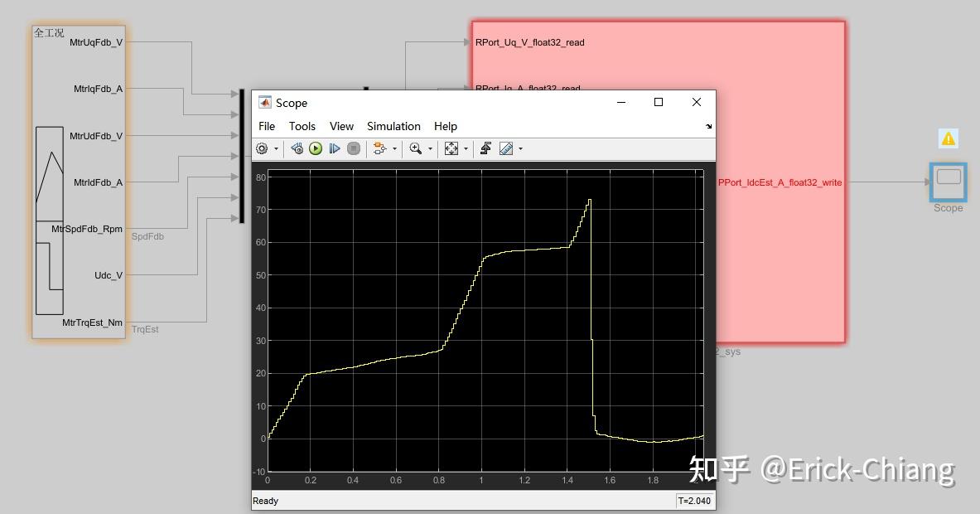
Task: Run the simulation from the Scope toolbar
Action: (315, 148)
